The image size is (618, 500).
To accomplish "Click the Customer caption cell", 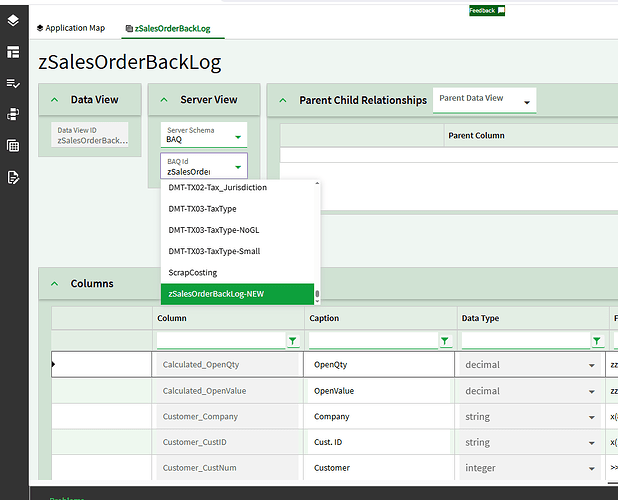I will [x=379, y=468].
